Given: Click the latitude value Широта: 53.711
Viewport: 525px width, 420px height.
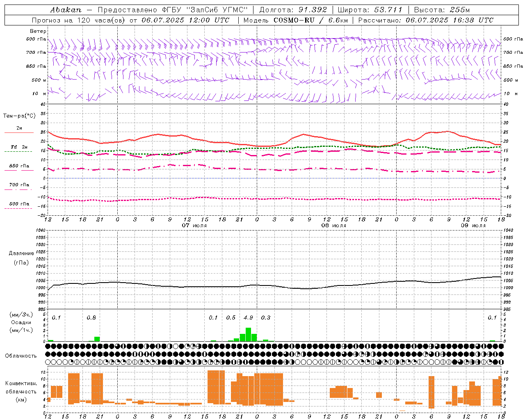Looking at the screenshot, I should click(370, 10).
